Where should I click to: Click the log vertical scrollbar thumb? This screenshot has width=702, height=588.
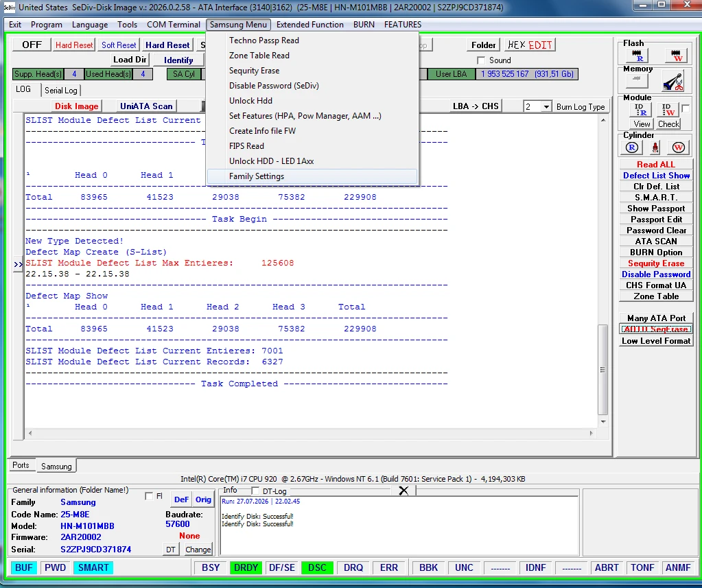602,370
